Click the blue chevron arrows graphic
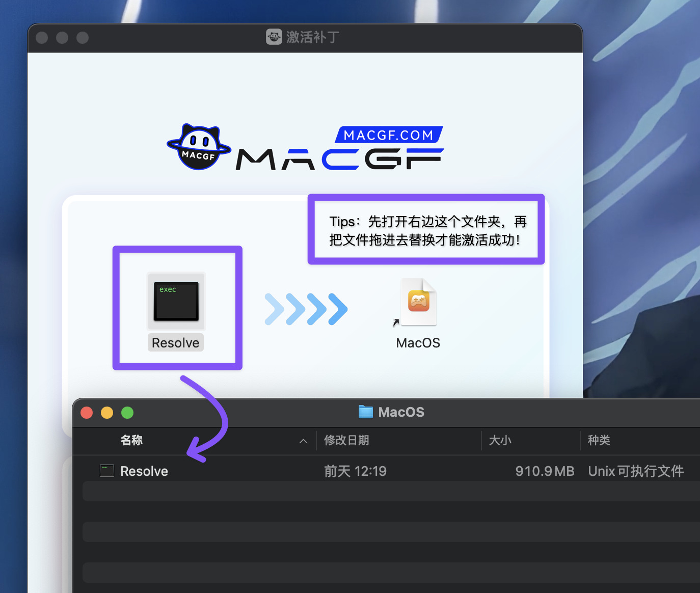This screenshot has height=593, width=700. point(306,309)
